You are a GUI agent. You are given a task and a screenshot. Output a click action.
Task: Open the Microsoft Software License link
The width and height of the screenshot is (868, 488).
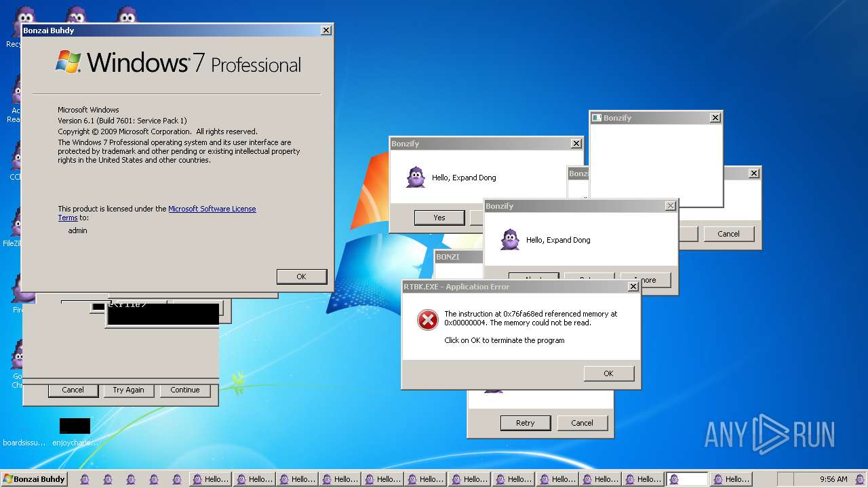(x=212, y=209)
